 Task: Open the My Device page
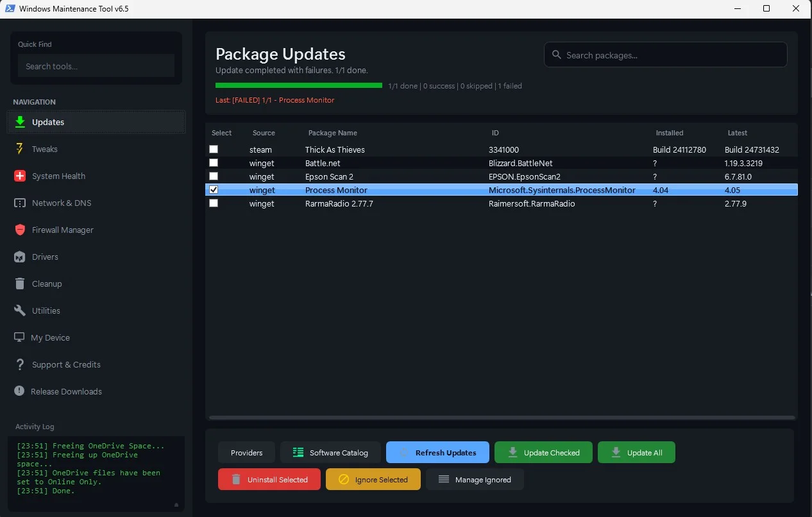pyautogui.click(x=96, y=337)
